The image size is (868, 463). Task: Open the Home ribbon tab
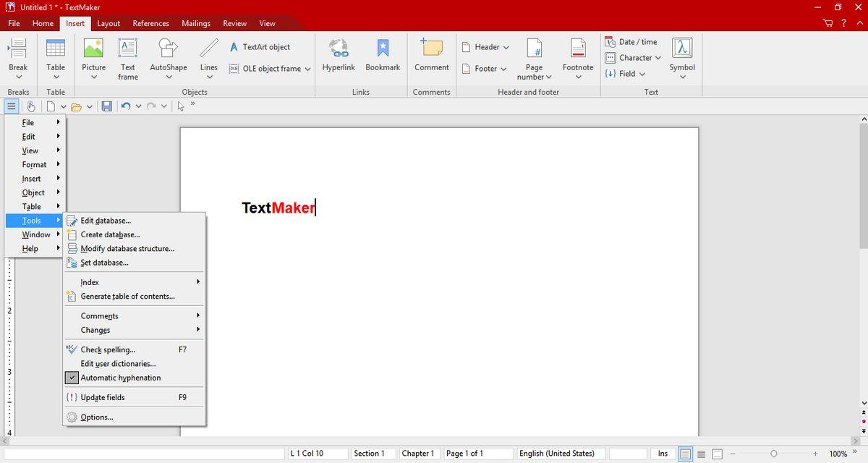pos(43,23)
